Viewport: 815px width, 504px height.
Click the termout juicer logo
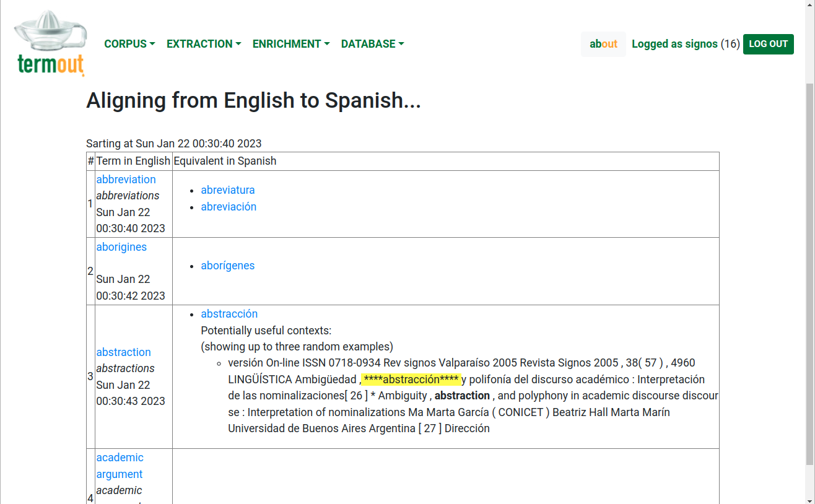click(51, 43)
